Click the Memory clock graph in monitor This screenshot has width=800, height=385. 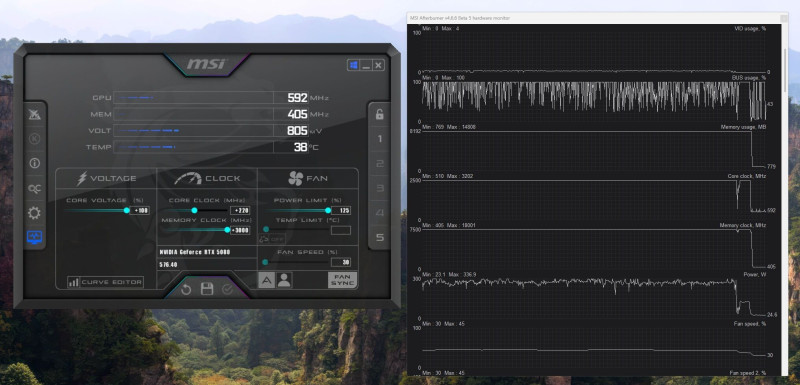point(595,249)
